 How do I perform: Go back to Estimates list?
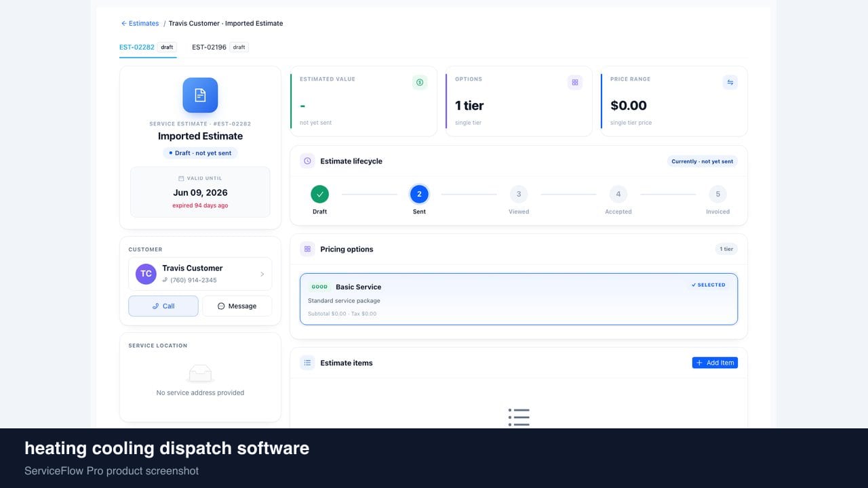[x=140, y=24]
